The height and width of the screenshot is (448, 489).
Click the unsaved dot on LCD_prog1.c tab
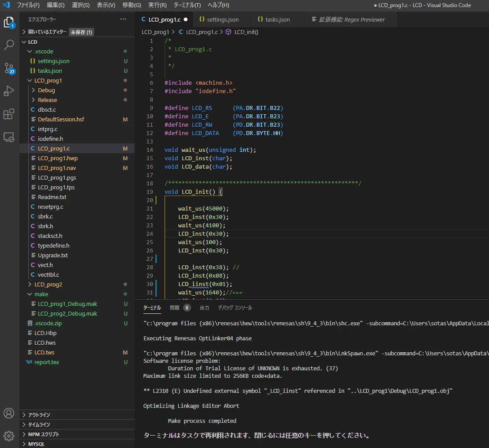(x=185, y=19)
